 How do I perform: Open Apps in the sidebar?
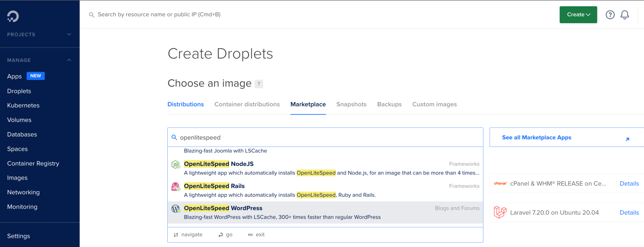pyautogui.click(x=14, y=76)
